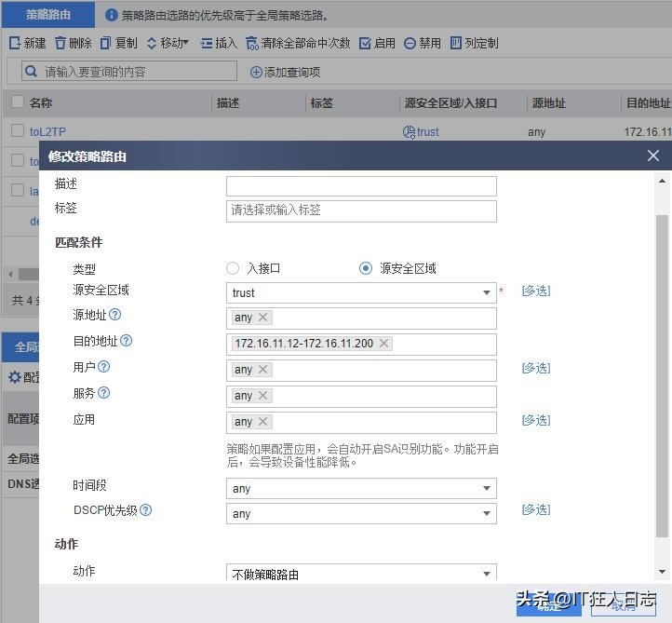
Task: Click the 描述 column header
Action: 228,103
